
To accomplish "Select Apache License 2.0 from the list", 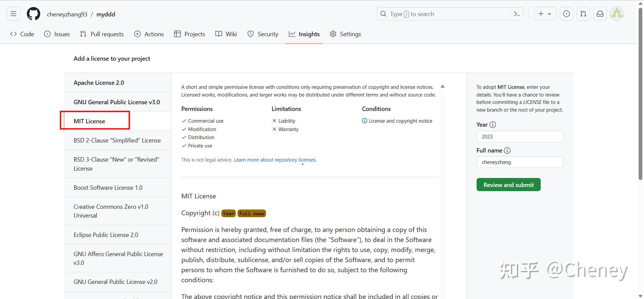I will pyautogui.click(x=99, y=83).
